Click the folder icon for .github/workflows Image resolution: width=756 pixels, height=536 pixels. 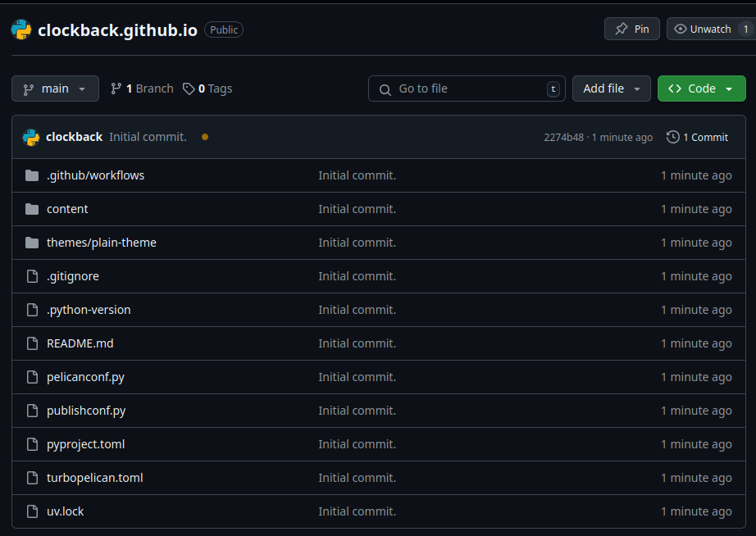coord(32,175)
